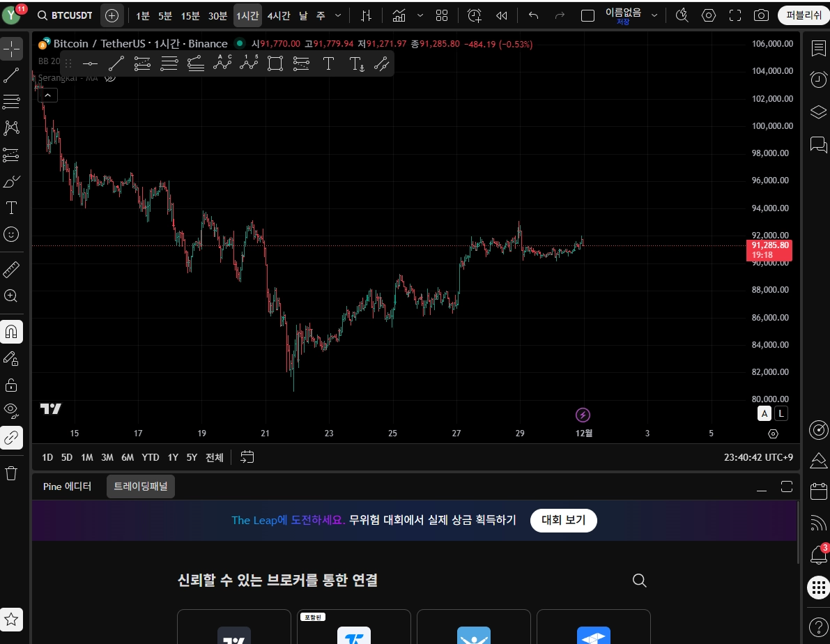The width and height of the screenshot is (830, 644).
Task: Toggle log scale L button
Action: pyautogui.click(x=781, y=413)
